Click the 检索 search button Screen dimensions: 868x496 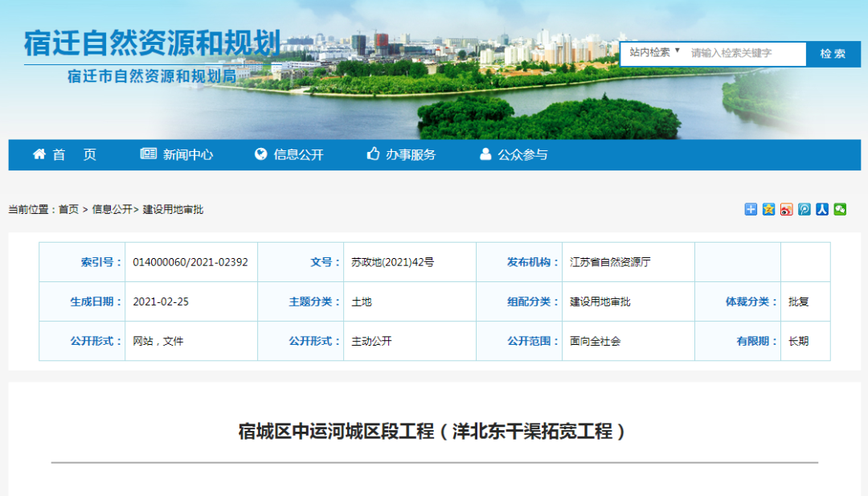pyautogui.click(x=833, y=54)
